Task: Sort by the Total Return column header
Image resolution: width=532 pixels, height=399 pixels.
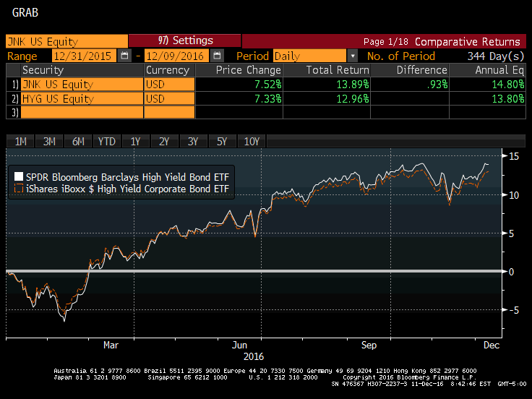Action: pos(327,70)
